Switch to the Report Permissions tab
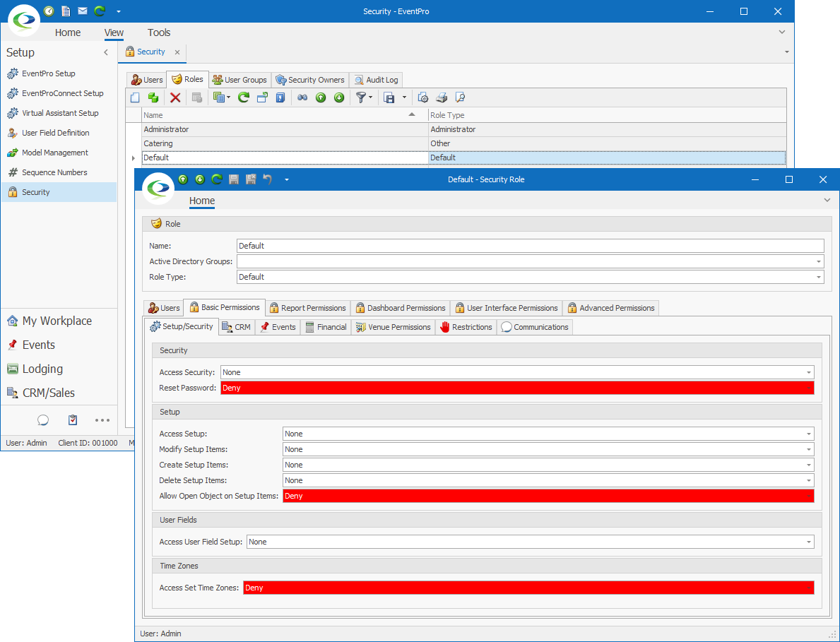Image resolution: width=840 pixels, height=642 pixels. point(307,308)
